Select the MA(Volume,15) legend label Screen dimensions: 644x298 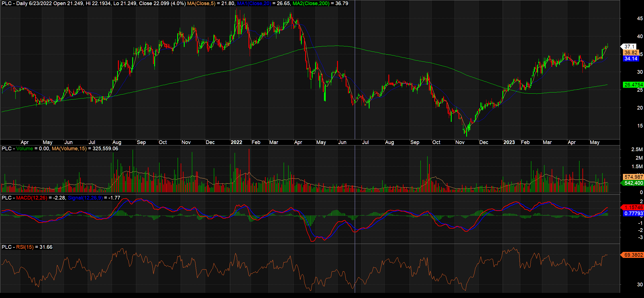tap(69, 149)
